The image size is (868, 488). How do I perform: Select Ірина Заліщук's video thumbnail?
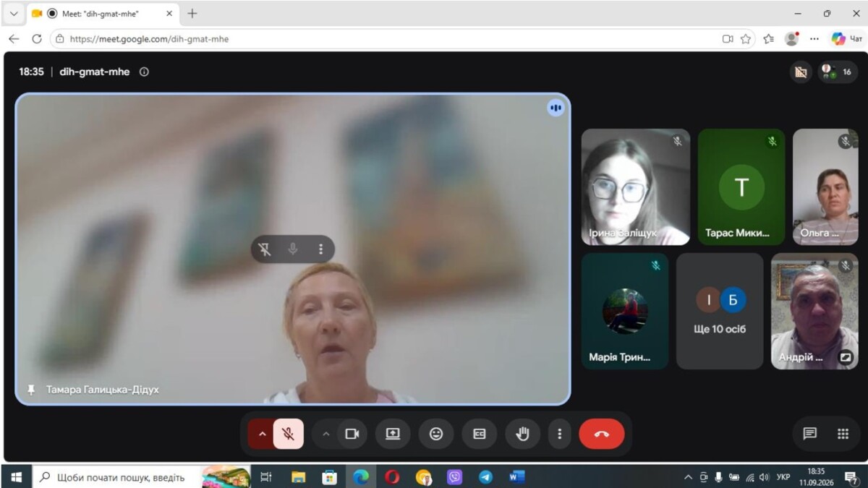click(x=636, y=187)
